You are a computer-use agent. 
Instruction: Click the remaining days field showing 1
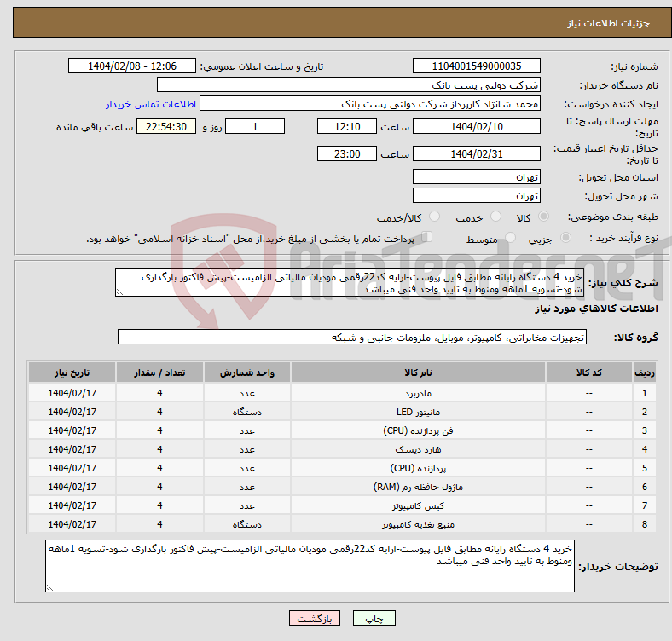click(255, 126)
